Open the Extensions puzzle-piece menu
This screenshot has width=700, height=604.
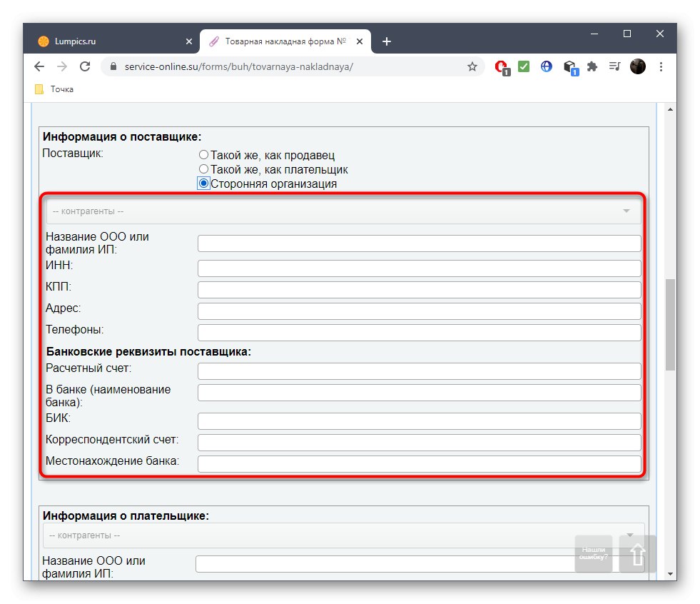592,66
